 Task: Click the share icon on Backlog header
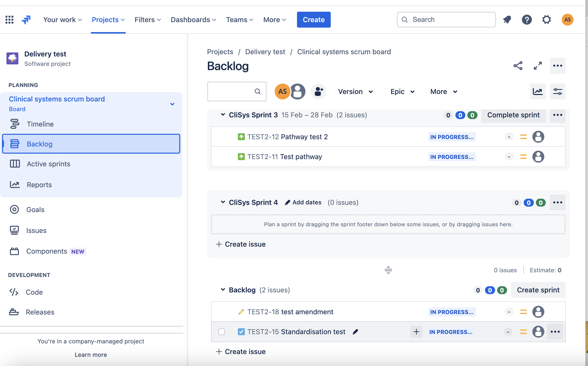(x=518, y=66)
